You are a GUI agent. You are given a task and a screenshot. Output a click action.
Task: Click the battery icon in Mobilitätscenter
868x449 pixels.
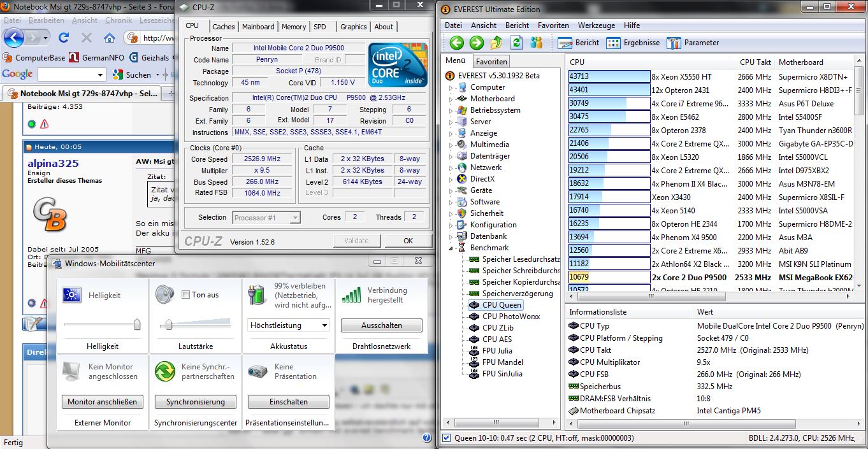click(258, 294)
